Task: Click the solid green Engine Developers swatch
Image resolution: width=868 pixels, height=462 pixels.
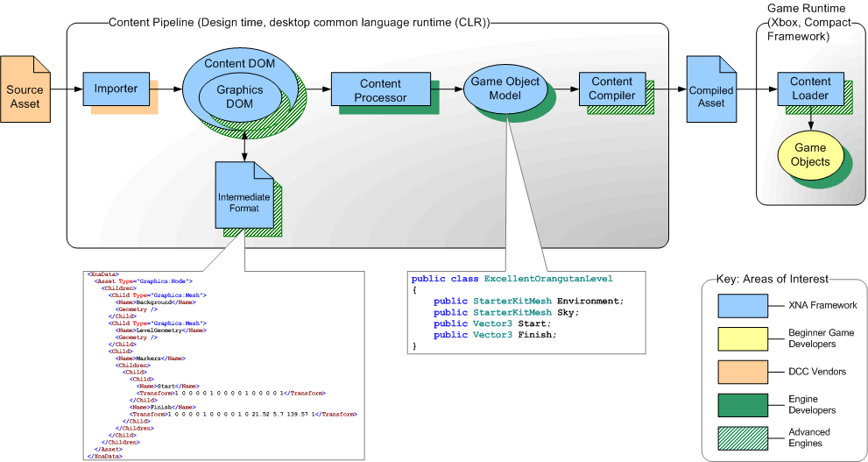Action: coord(743,404)
